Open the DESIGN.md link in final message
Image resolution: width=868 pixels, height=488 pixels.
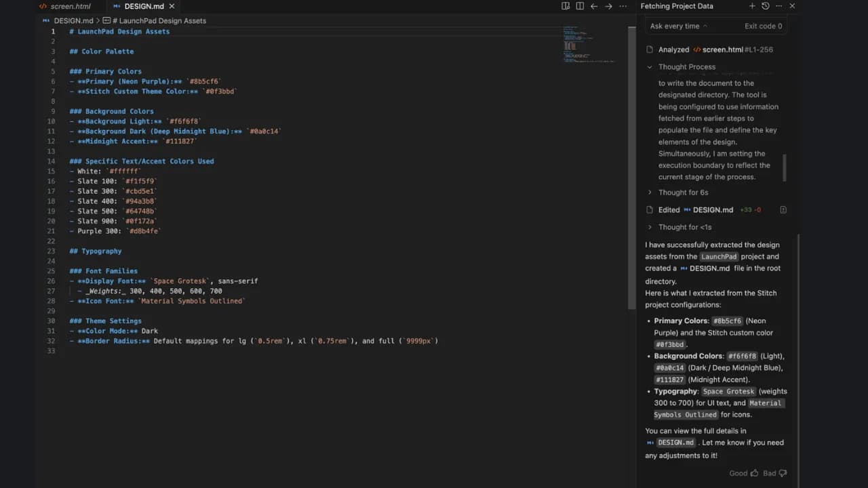[x=675, y=443]
